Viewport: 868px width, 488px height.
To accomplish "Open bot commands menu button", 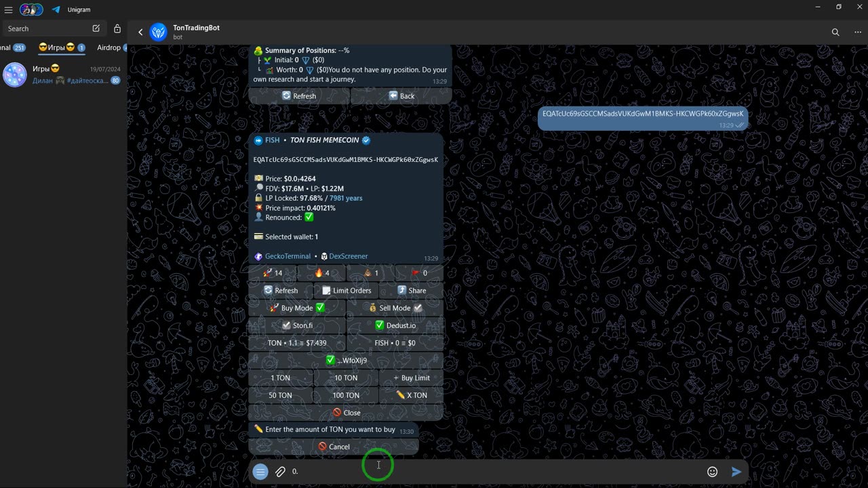I will pos(260,472).
